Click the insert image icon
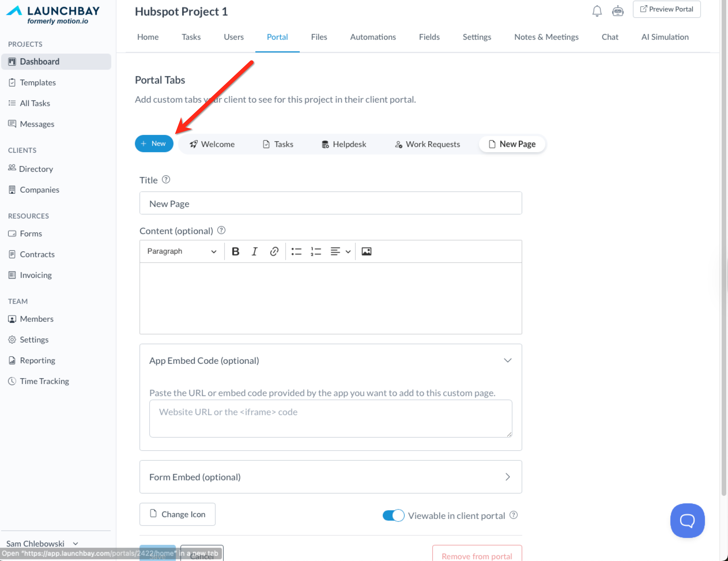Viewport: 728px width, 561px height. coord(366,251)
